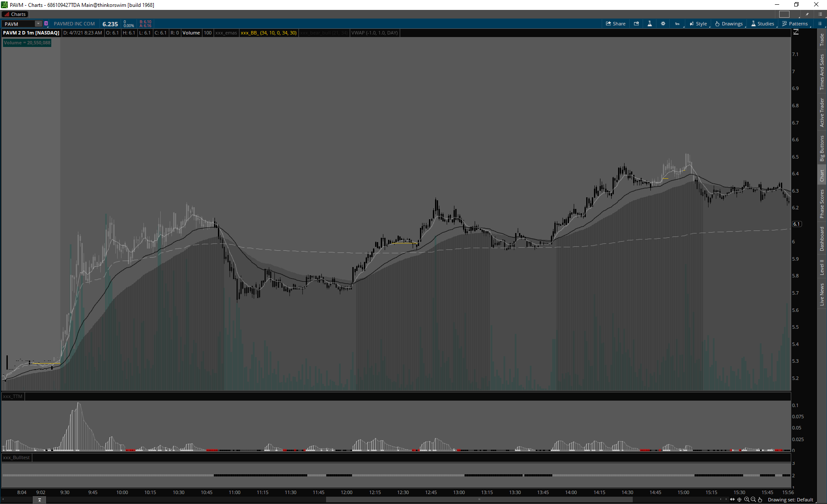Open the 1m timeframe dropdown
This screenshot has width=827, height=504.
pos(677,24)
